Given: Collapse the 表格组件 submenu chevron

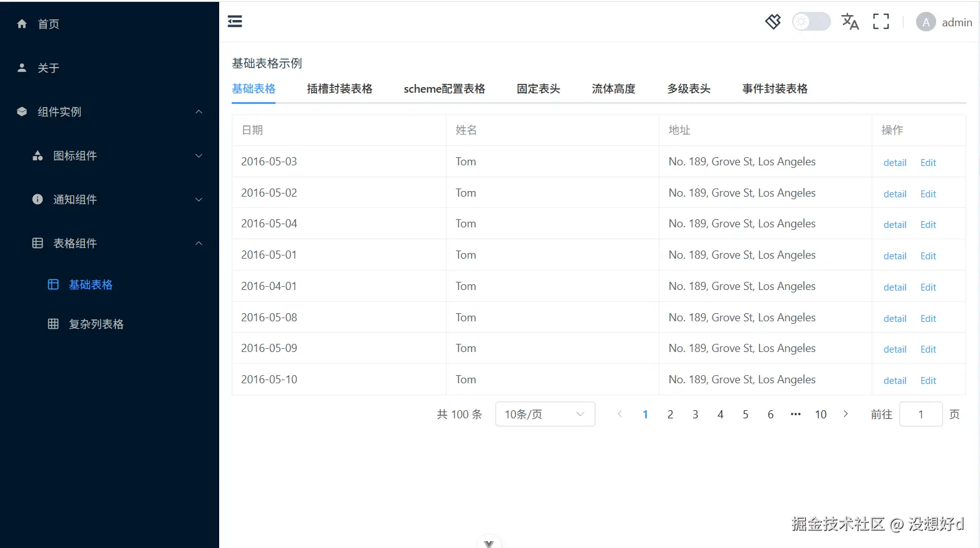Looking at the screenshot, I should point(199,243).
